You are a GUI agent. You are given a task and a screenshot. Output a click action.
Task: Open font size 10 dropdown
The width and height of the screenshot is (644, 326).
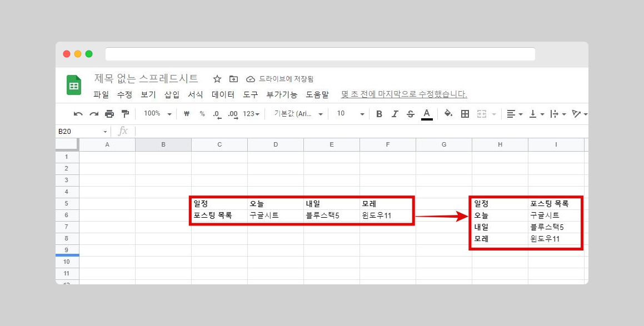[x=351, y=114]
